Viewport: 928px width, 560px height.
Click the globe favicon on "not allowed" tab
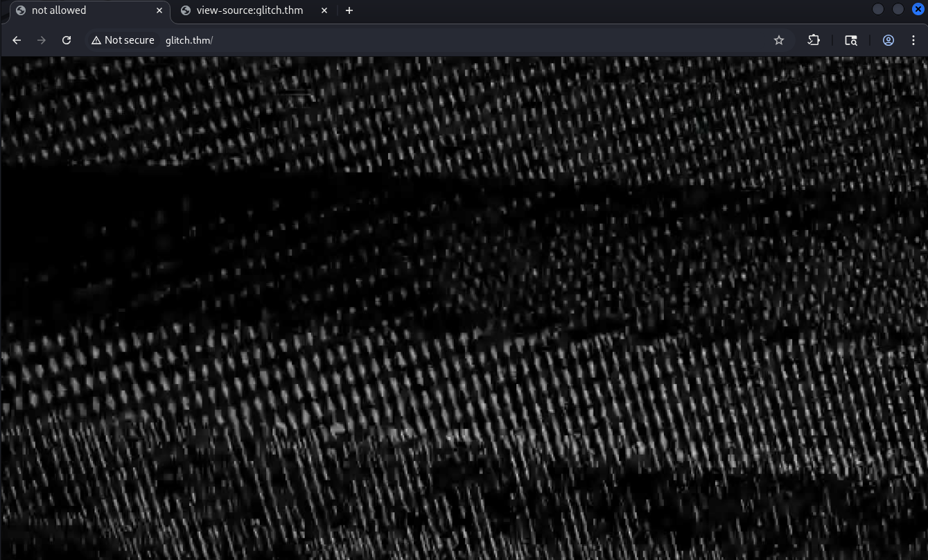[20, 10]
